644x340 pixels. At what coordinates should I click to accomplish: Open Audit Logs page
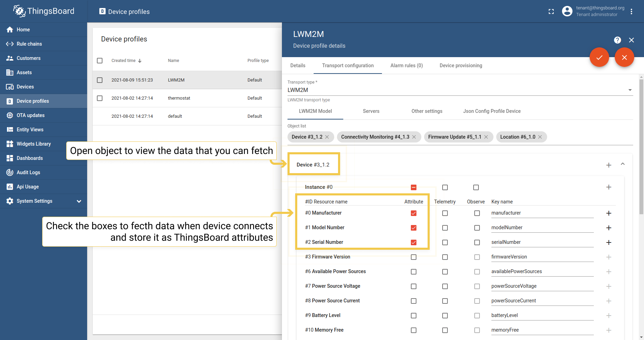tap(43, 172)
